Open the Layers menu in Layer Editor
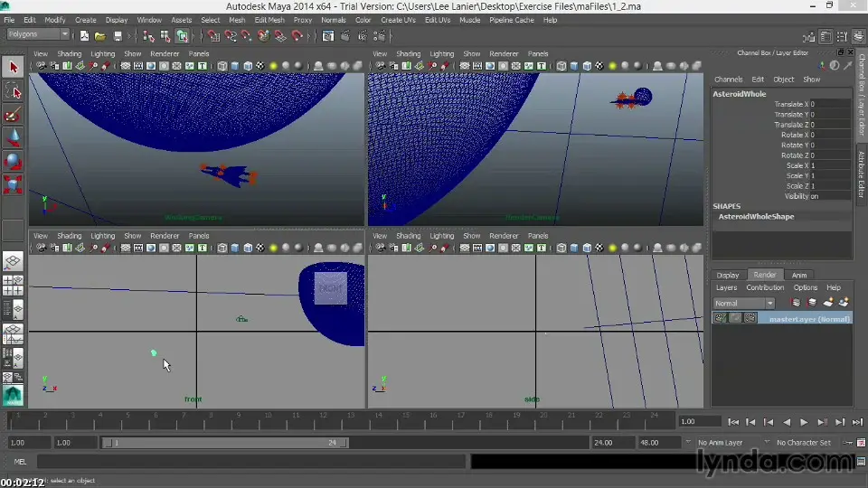Image resolution: width=868 pixels, height=488 pixels. tap(726, 287)
